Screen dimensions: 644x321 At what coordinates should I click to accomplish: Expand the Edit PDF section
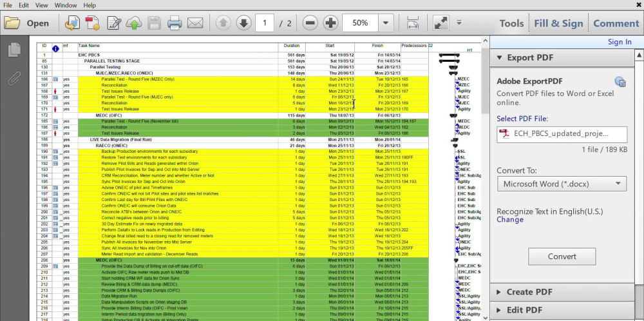coord(498,310)
